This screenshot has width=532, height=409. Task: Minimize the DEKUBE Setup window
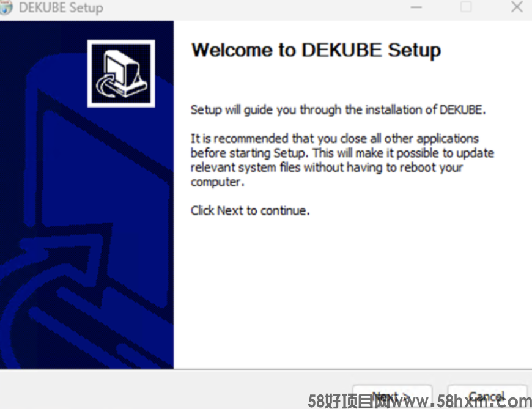416,7
